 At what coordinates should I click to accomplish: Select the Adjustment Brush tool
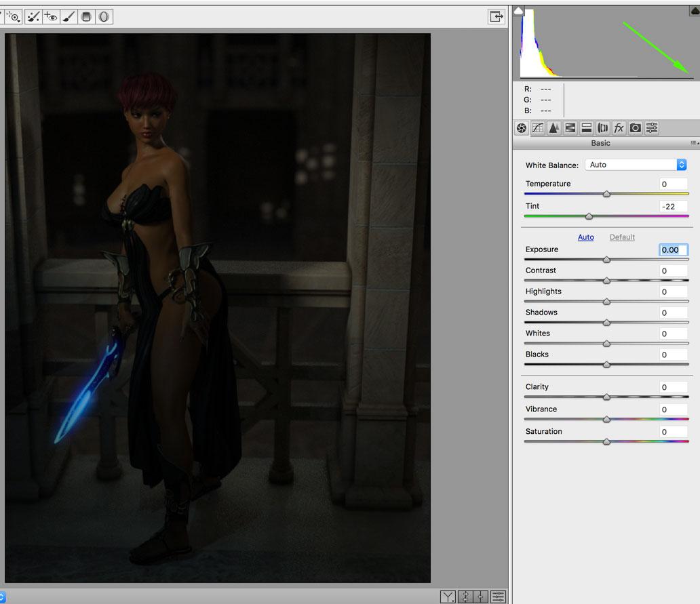pos(69,17)
